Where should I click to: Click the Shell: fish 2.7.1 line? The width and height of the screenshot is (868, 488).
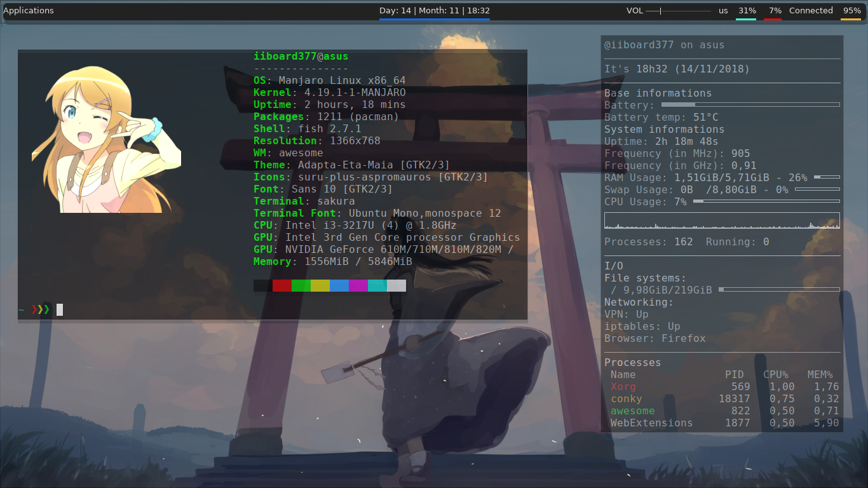[308, 129]
